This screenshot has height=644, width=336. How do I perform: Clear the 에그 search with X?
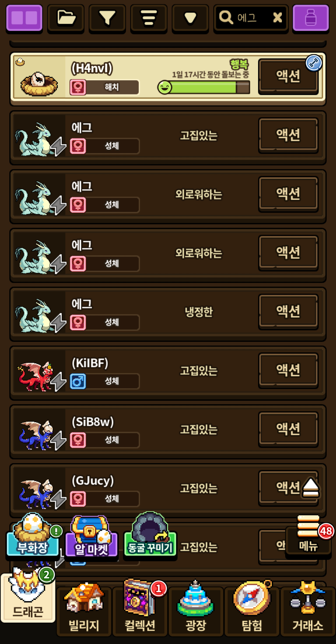(x=277, y=18)
